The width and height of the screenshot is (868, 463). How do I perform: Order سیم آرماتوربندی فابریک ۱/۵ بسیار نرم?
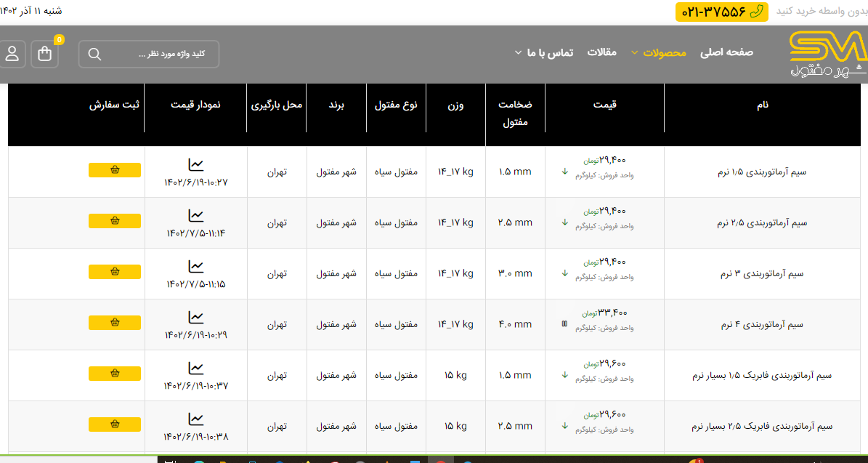click(115, 374)
